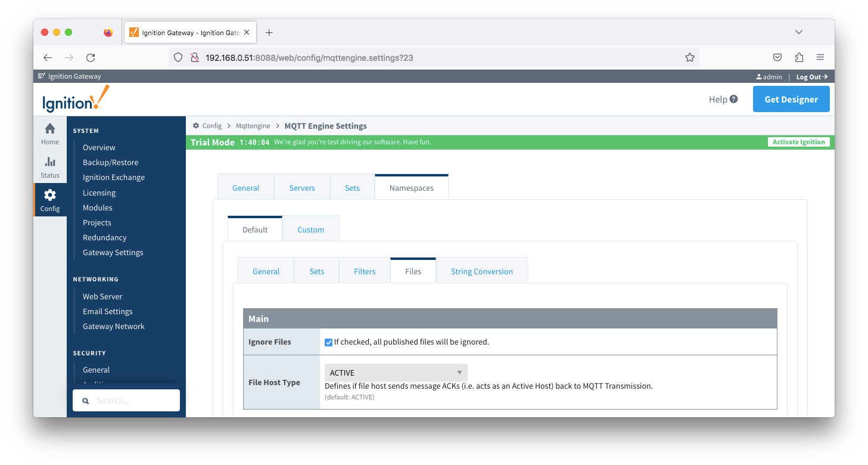Click the Mqttengine breadcrumb link
868x465 pixels.
pos(253,126)
